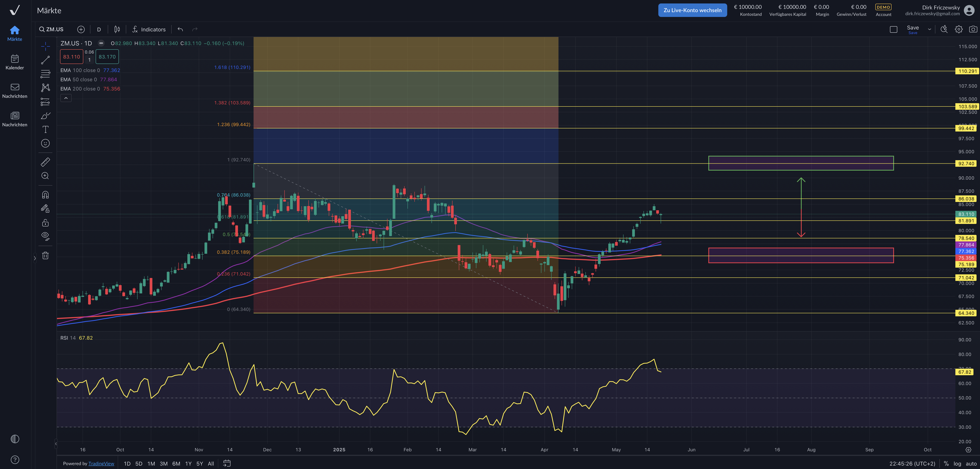Viewport: 980px width, 469px height.
Task: Expand the Save layout dropdown arrow
Action: click(x=929, y=29)
